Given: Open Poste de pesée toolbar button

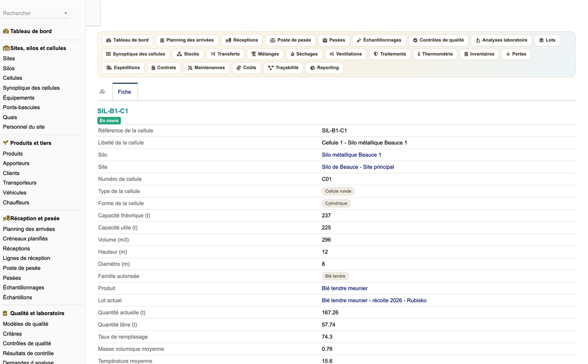Looking at the screenshot, I should pyautogui.click(x=290, y=40).
